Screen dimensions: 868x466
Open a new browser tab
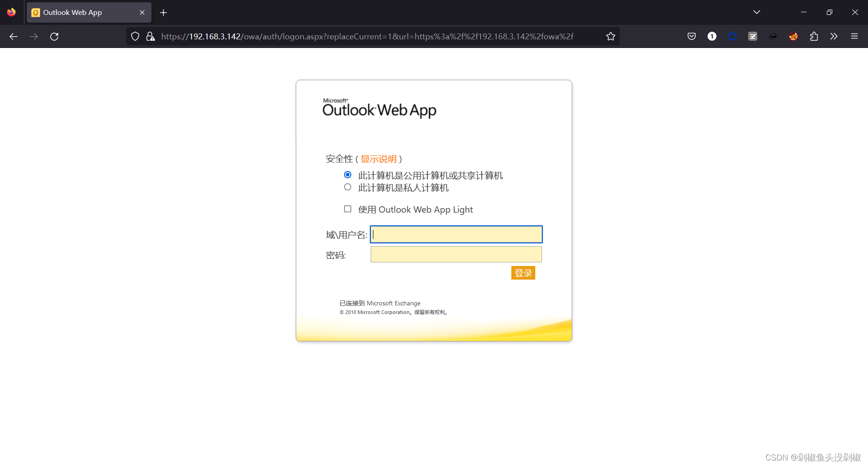164,12
